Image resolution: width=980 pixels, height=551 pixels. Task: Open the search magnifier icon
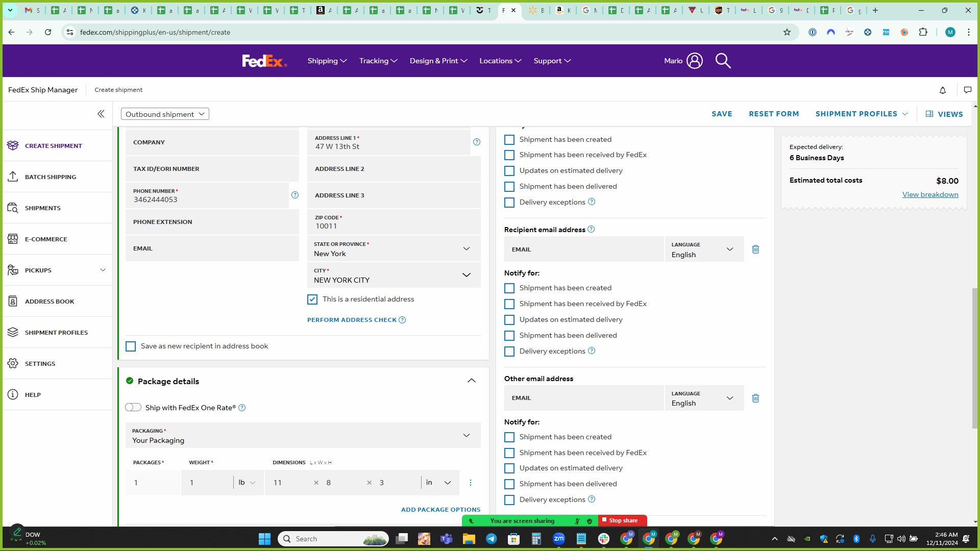point(723,61)
